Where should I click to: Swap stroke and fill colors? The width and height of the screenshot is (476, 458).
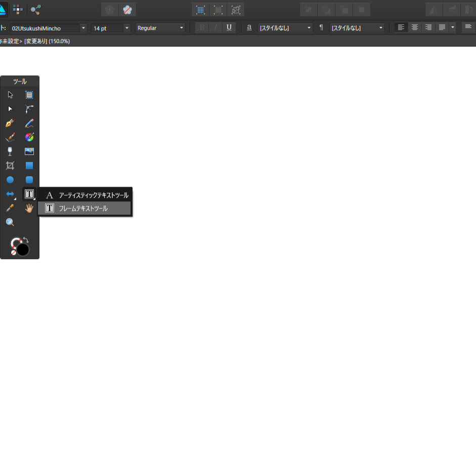point(26,240)
